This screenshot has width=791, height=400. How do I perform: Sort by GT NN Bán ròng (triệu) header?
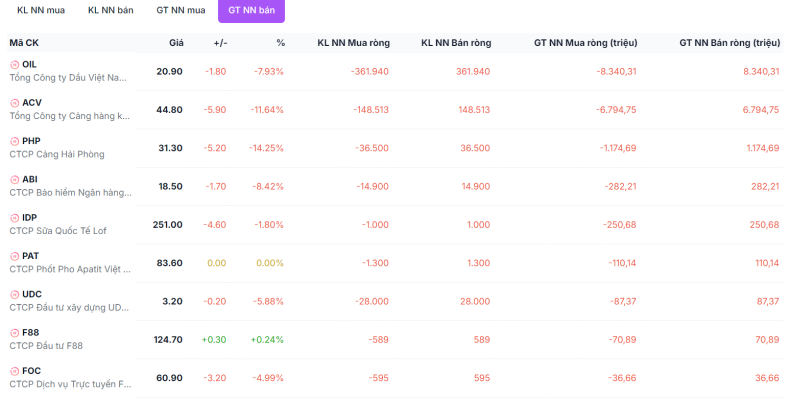(729, 43)
